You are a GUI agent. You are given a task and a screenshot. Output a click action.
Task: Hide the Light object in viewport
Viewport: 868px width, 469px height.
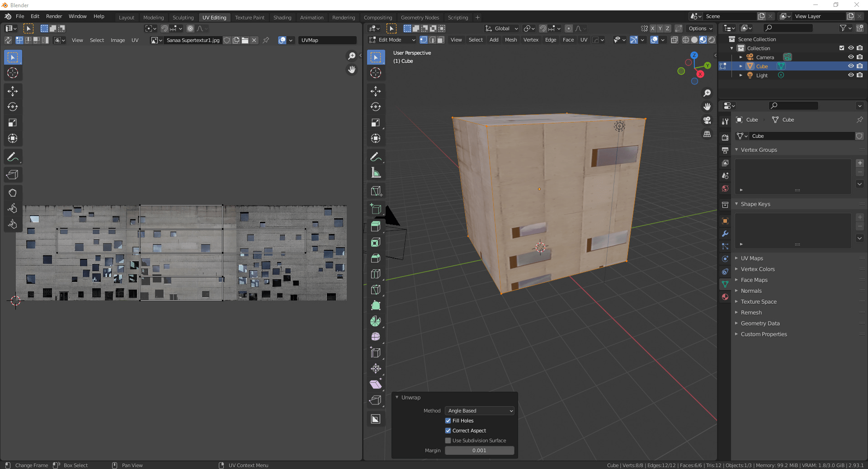(850, 75)
